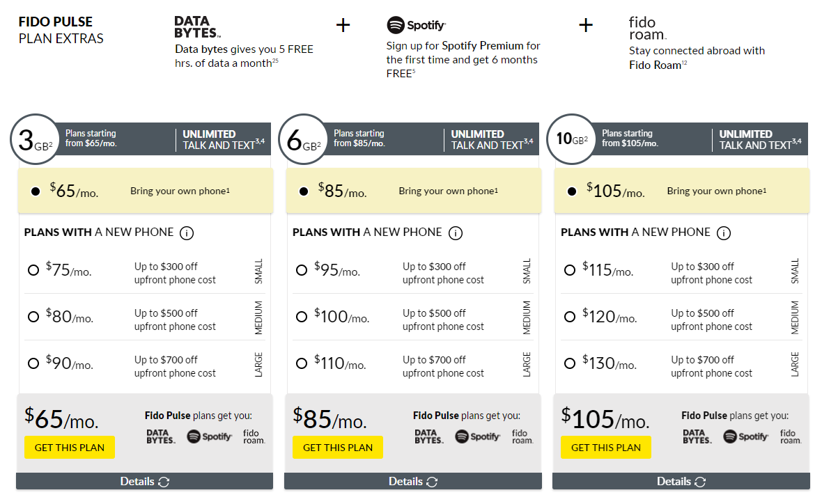Image resolution: width=822 pixels, height=504 pixels.
Task: Click the Fido Roam logo at top
Action: click(647, 29)
